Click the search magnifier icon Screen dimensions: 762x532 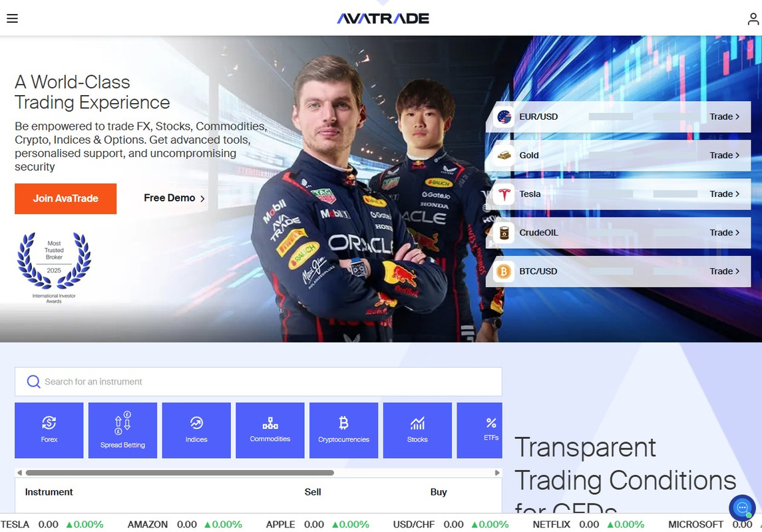[x=33, y=382]
